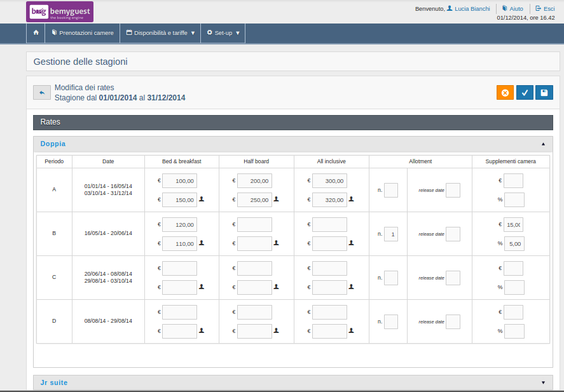Go to the home icon in navbar
Image resolution: width=564 pixels, height=392 pixels.
tap(36, 32)
